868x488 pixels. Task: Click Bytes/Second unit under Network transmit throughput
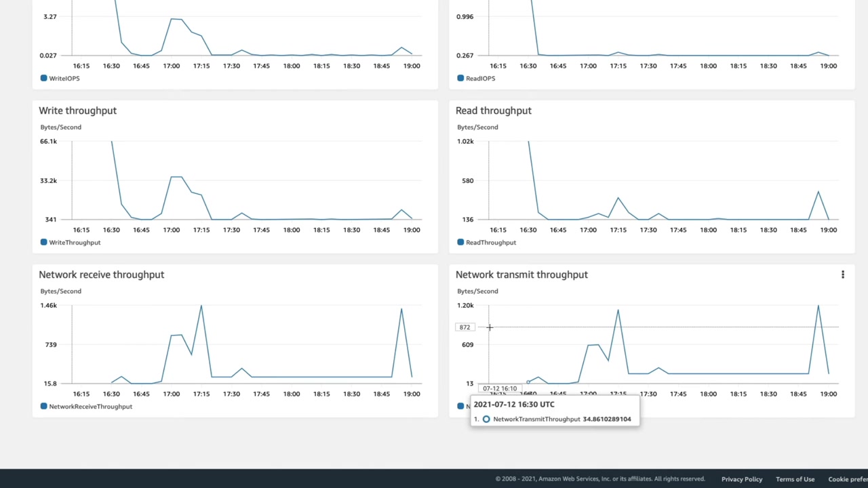click(477, 291)
